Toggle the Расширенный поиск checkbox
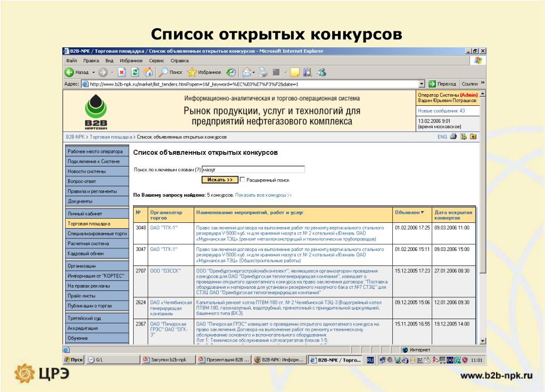Viewport: 545px width, 392px height. tap(242, 179)
